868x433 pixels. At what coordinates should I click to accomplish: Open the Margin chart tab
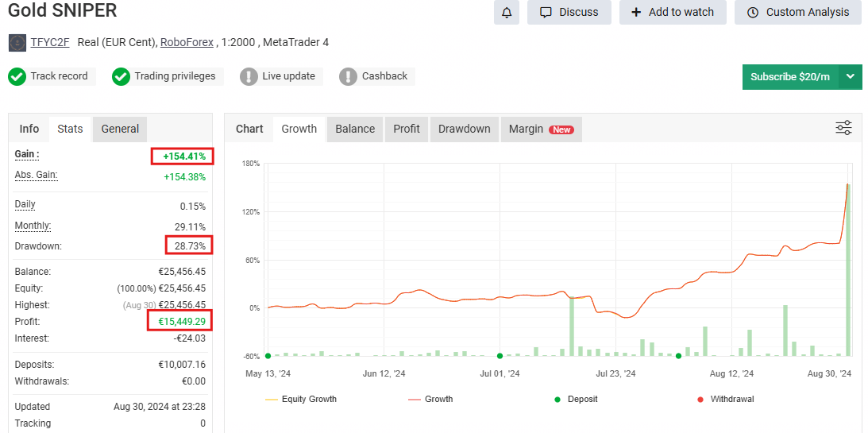[x=540, y=129]
